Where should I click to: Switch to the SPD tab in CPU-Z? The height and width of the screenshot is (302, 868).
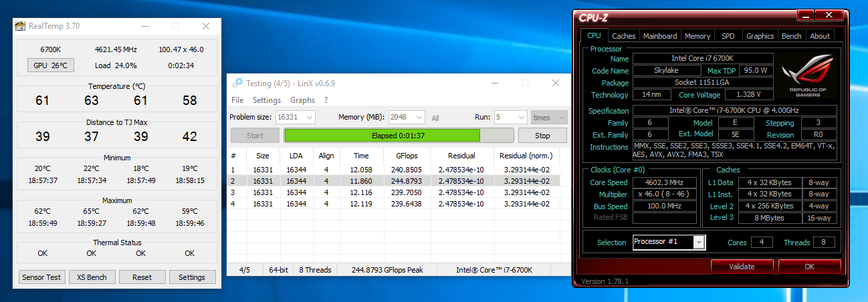click(728, 36)
